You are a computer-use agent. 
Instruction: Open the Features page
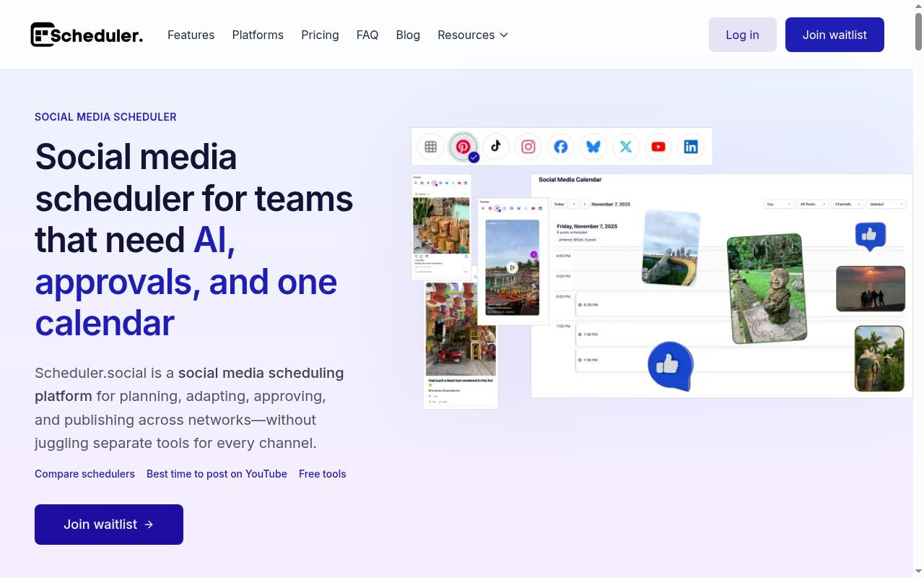(191, 35)
